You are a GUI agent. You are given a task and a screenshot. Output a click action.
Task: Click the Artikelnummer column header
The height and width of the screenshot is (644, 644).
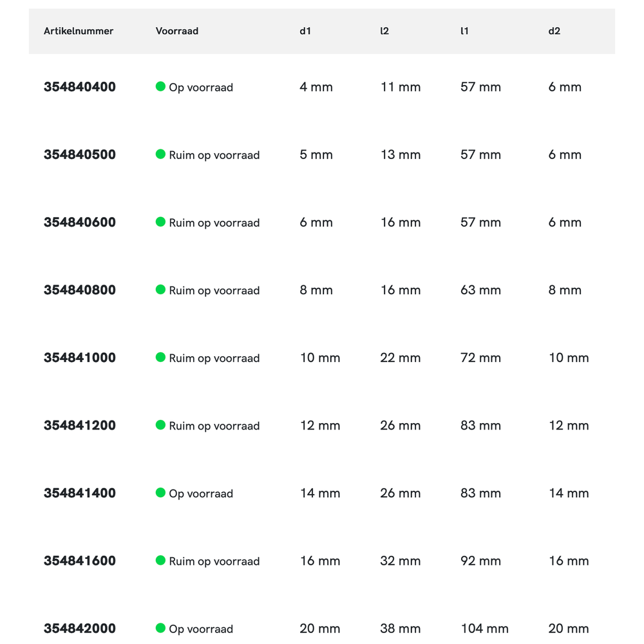point(79,31)
